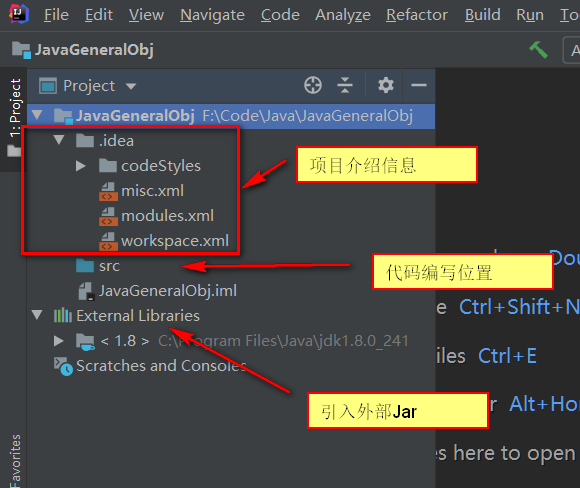This screenshot has width=580, height=488.
Task: Select the codeStyles folder
Action: [161, 166]
